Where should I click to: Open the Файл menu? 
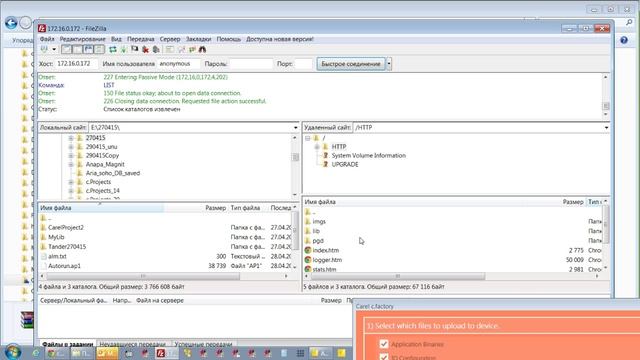[x=47, y=39]
